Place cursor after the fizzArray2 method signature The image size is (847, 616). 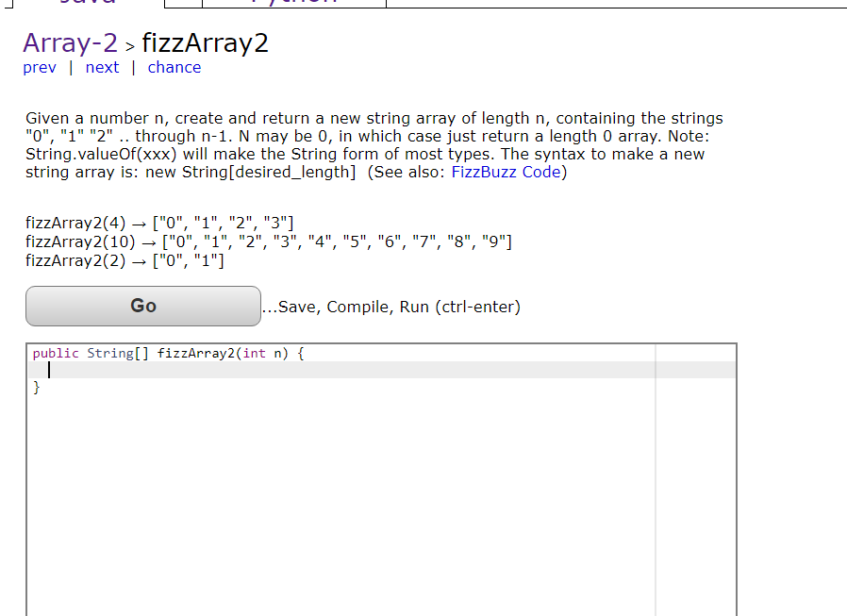click(x=308, y=353)
